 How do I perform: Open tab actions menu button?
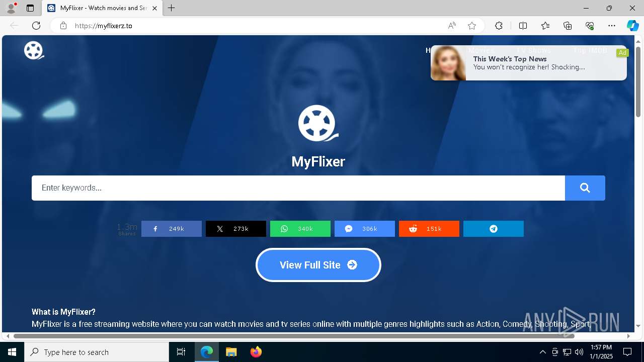point(30,8)
